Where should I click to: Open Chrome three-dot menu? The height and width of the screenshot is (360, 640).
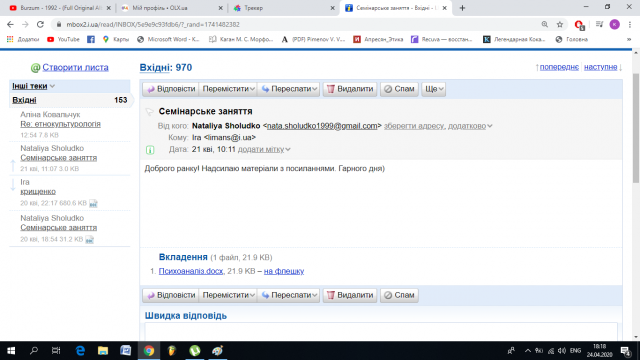click(x=630, y=24)
